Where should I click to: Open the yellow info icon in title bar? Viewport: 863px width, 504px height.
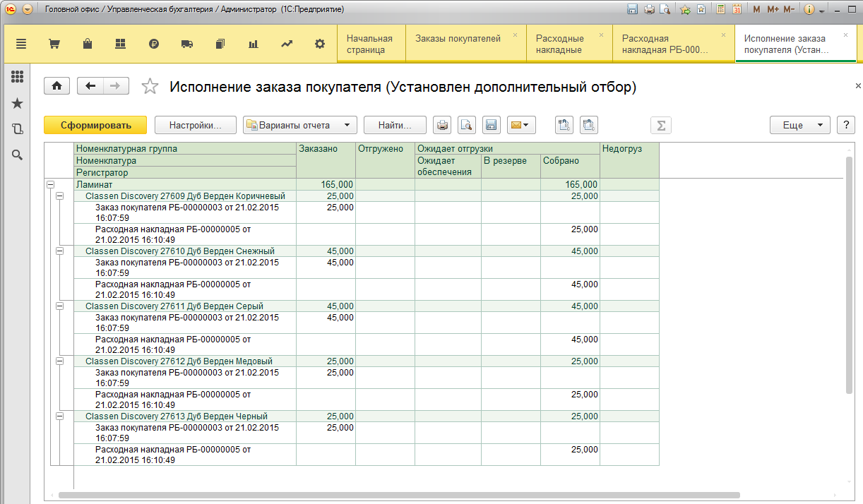[x=809, y=9]
